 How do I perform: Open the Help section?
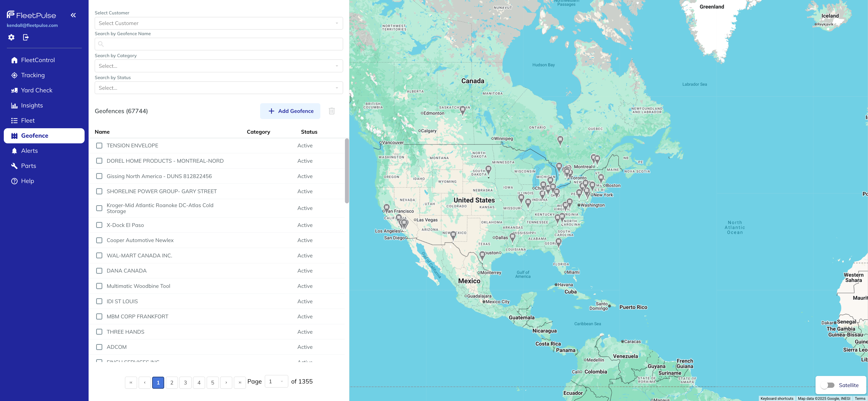(27, 181)
